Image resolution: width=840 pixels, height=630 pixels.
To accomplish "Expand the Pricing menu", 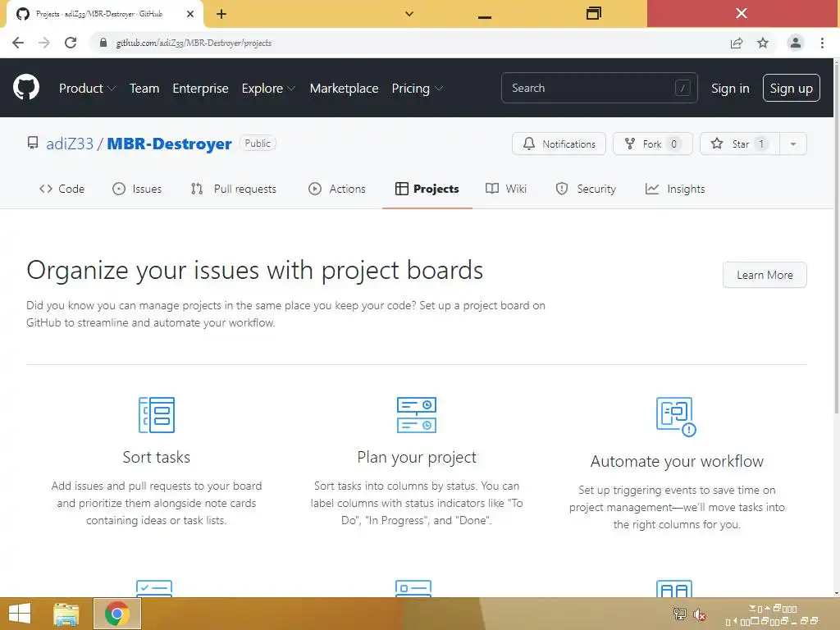I will pyautogui.click(x=417, y=89).
